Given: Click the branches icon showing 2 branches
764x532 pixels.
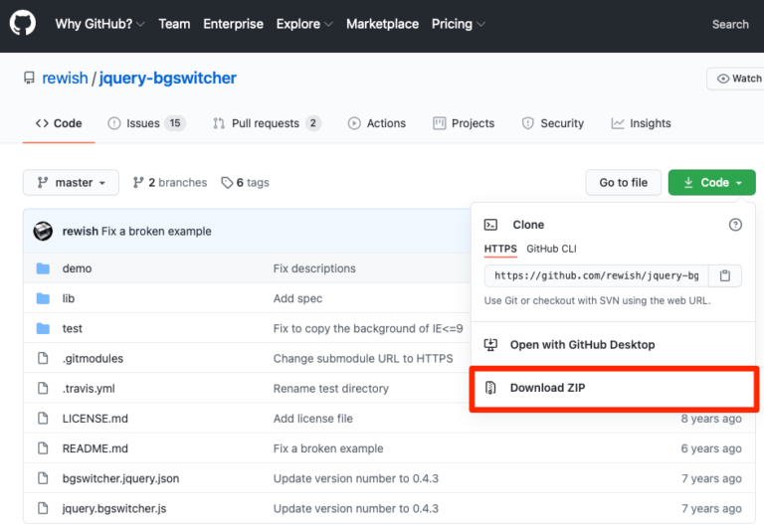Looking at the screenshot, I should 138,183.
